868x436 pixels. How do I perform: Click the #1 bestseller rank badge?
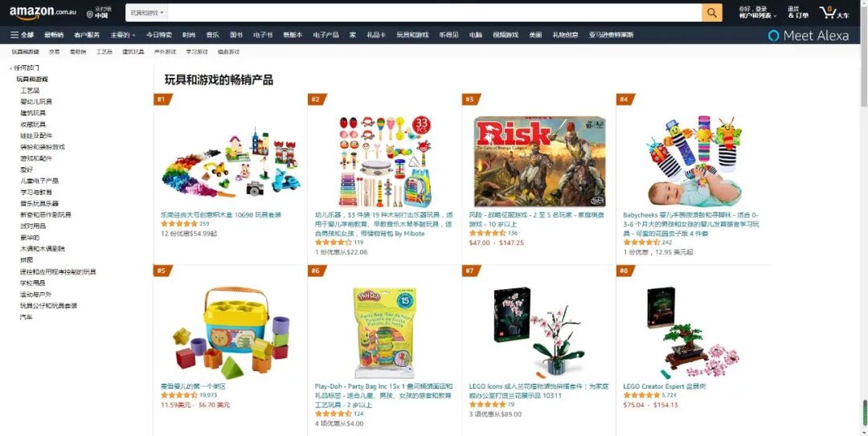[162, 100]
